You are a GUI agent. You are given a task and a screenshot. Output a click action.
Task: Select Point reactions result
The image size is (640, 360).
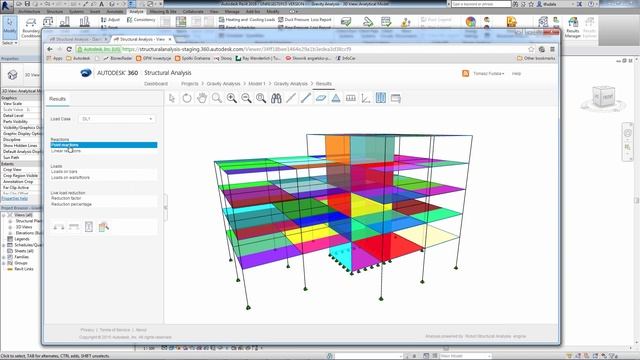click(104, 145)
